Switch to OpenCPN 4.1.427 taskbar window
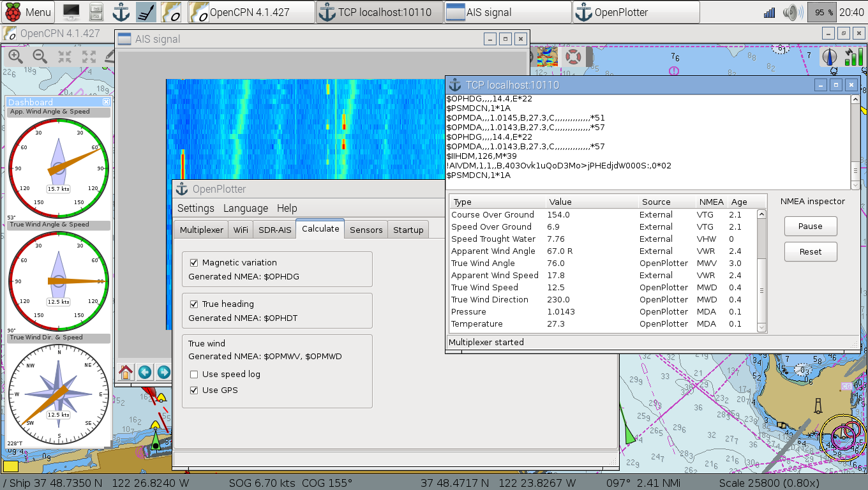 pos(251,11)
